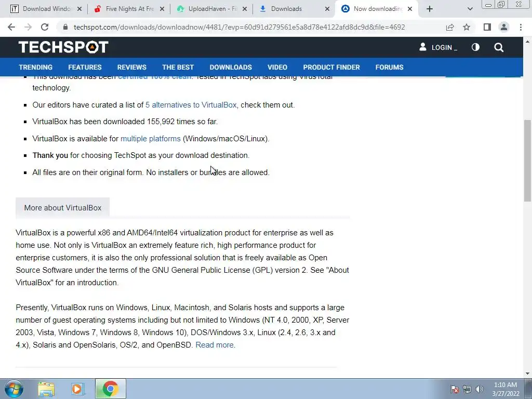Open Windows Media Player taskbar icon
The image size is (532, 399).
tap(77, 389)
